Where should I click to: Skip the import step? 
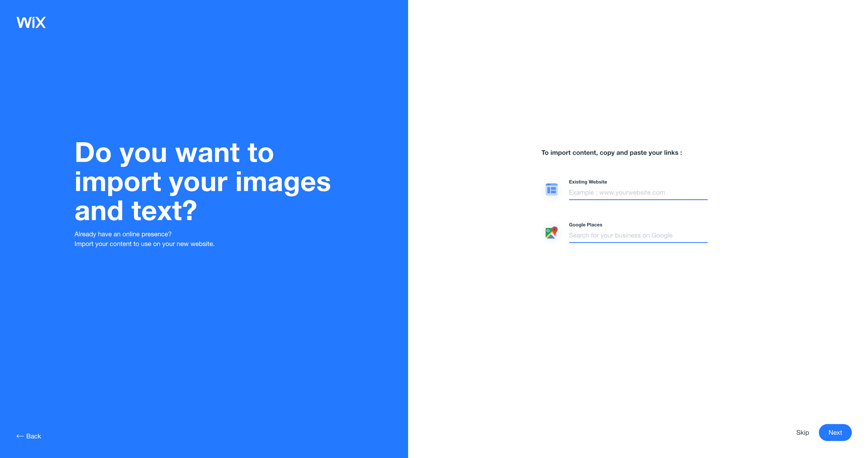point(802,432)
